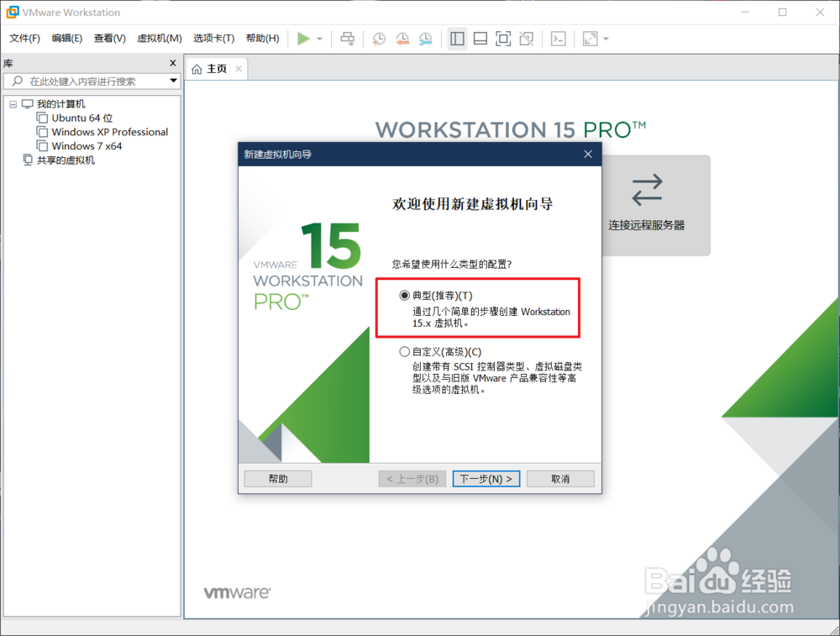This screenshot has width=840, height=636.
Task: Open the library search dropdown arrow
Action: 173,81
